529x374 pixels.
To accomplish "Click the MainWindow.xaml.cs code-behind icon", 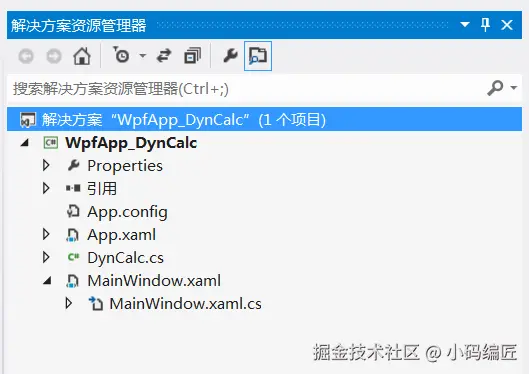I will tap(95, 303).
